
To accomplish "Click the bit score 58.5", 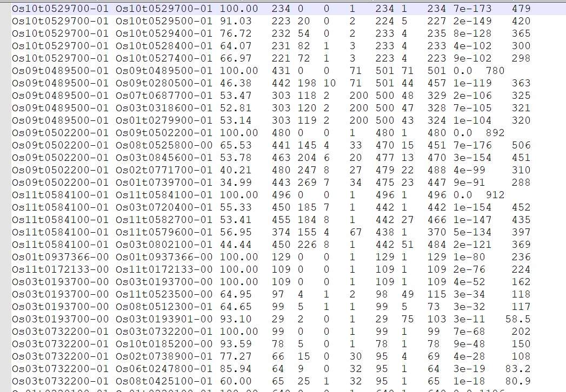I will tap(521, 319).
